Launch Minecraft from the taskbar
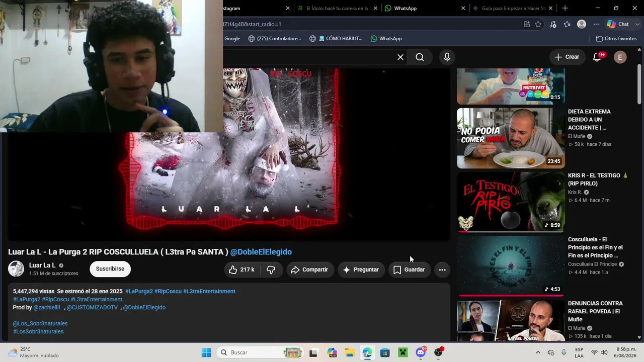 click(403, 352)
